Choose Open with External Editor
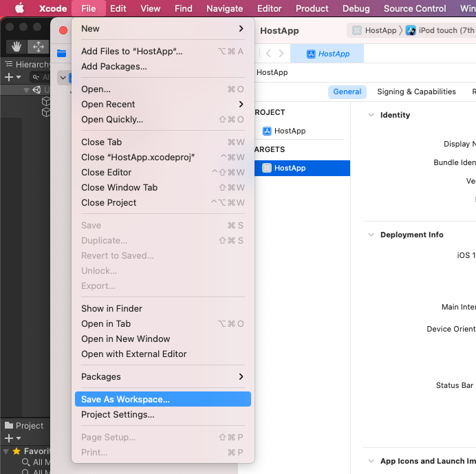This screenshot has height=474, width=476. click(x=163, y=354)
